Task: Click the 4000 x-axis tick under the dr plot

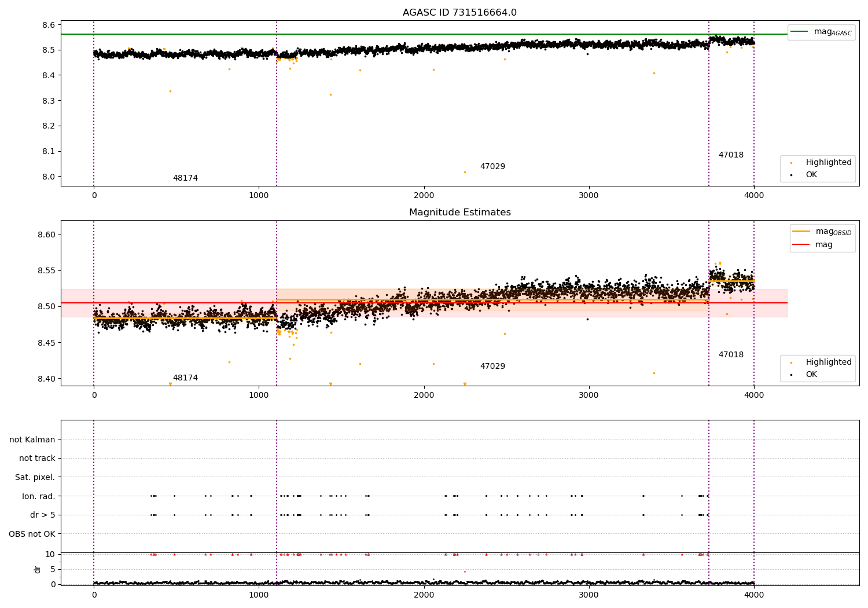Action: click(x=753, y=595)
